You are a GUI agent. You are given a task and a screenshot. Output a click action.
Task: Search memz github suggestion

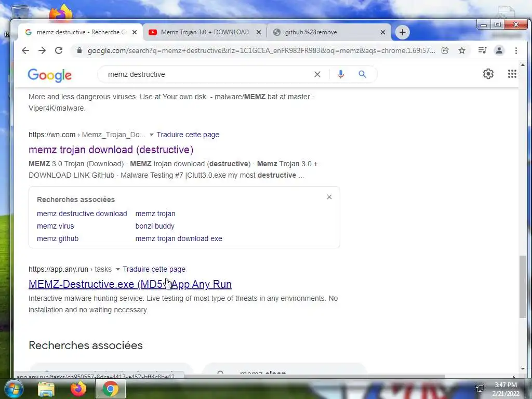pos(58,239)
